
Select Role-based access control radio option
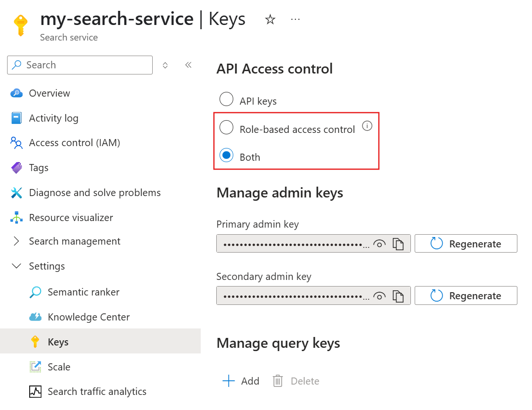pos(226,127)
